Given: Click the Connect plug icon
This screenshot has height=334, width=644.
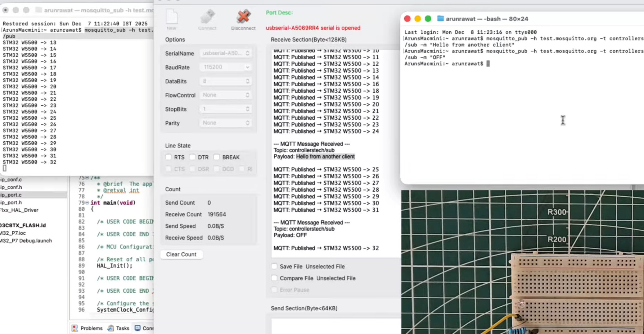Looking at the screenshot, I should point(207,17).
